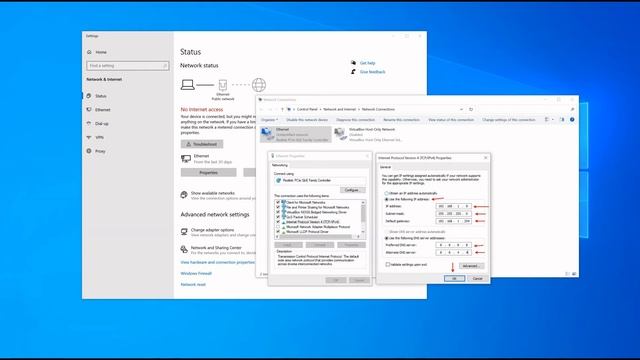Click the Network and Sharing Center icon

[x=184, y=249]
